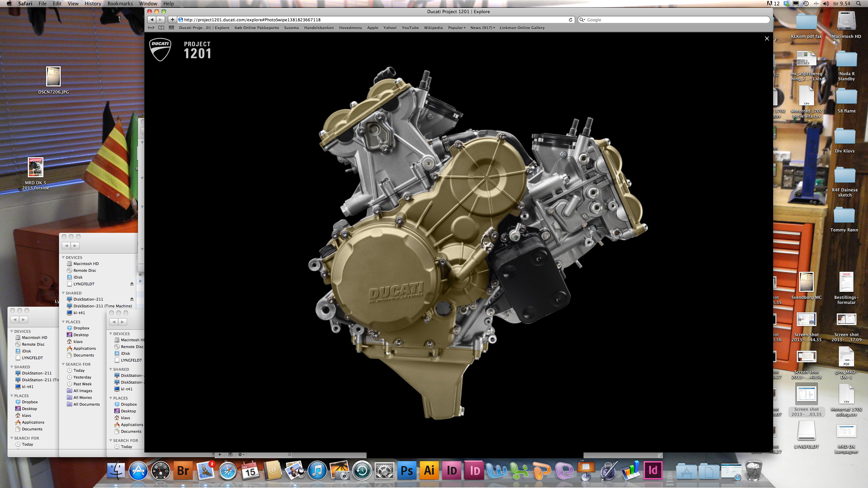Collapse PLACES in the leftmost Finder sidebar
The width and height of the screenshot is (868, 488).
coord(12,395)
